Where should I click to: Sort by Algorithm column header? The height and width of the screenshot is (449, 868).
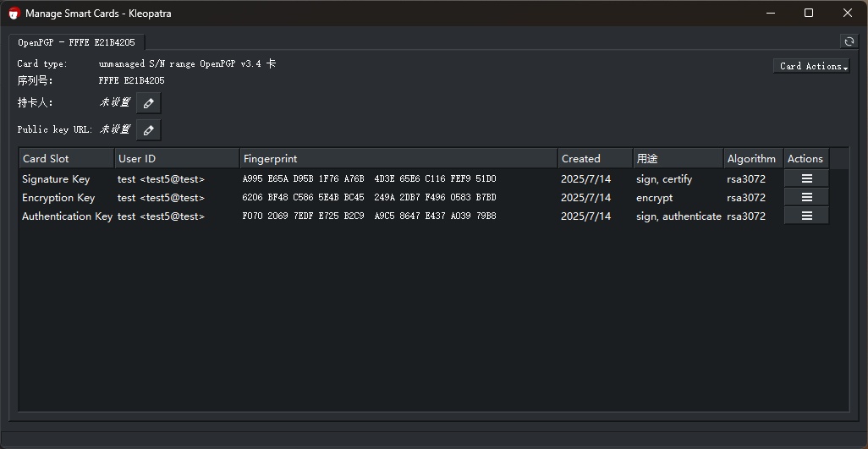[x=751, y=159]
